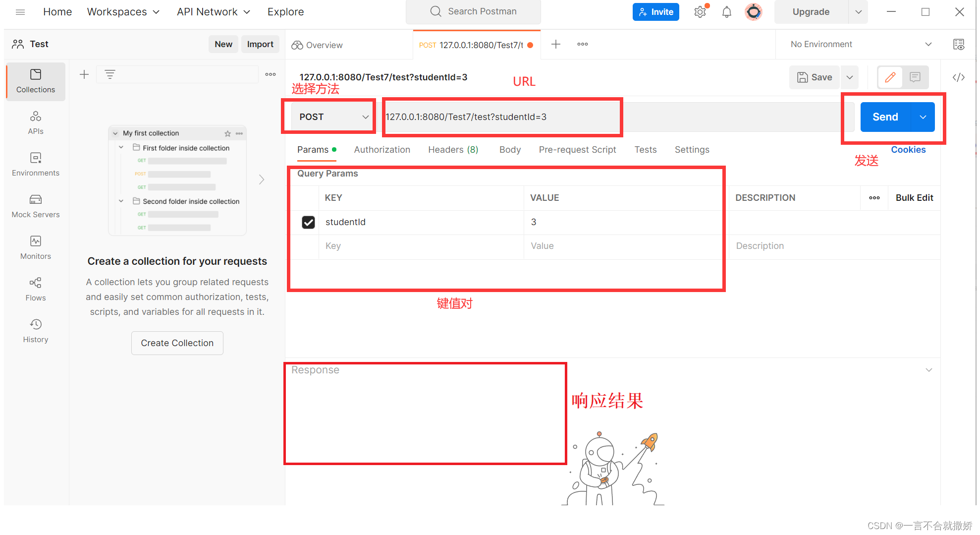The image size is (980, 535).
Task: Open Collections in the sidebar
Action: (x=36, y=82)
